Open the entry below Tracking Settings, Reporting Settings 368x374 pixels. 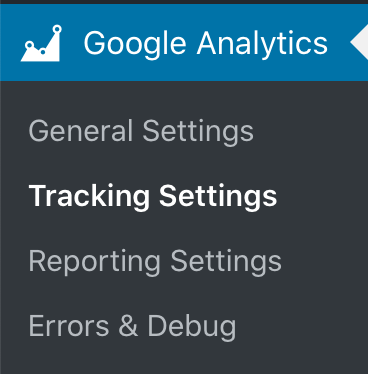coord(155,261)
